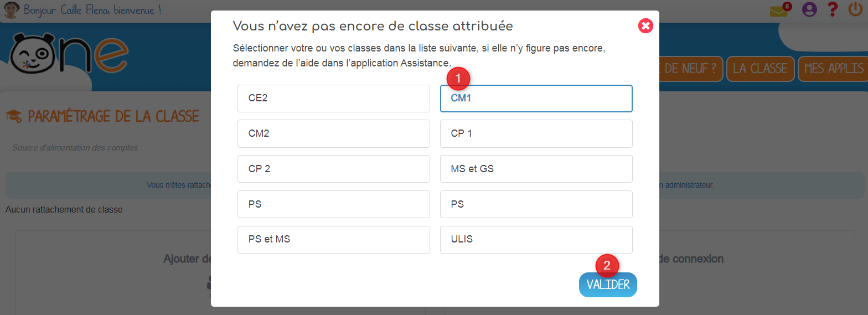The width and height of the screenshot is (868, 315).
Task: Click the user avatar beside Bonjour greeting
Action: pos(11,11)
